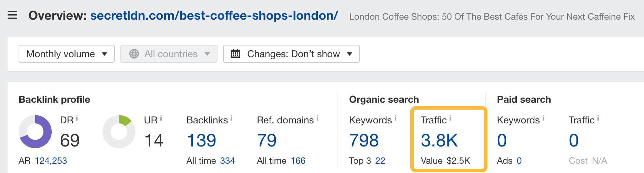
Task: Click the 139 backlinks number
Action: (201, 140)
